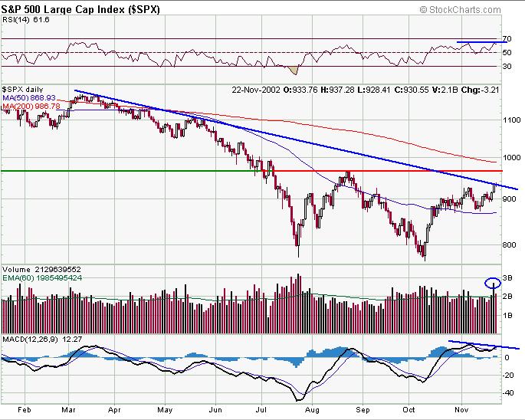
Task: Click the Feb month label on the time axis
Action: tap(25, 410)
